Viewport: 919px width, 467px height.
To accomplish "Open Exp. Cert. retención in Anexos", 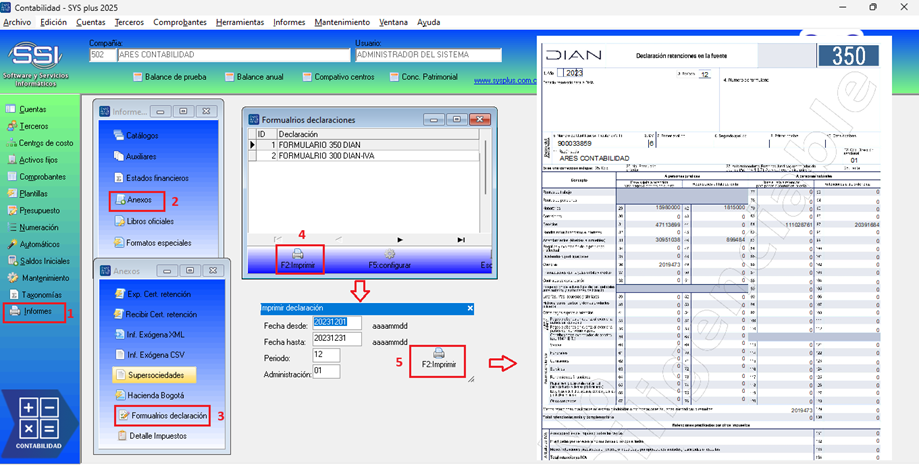I will click(152, 294).
